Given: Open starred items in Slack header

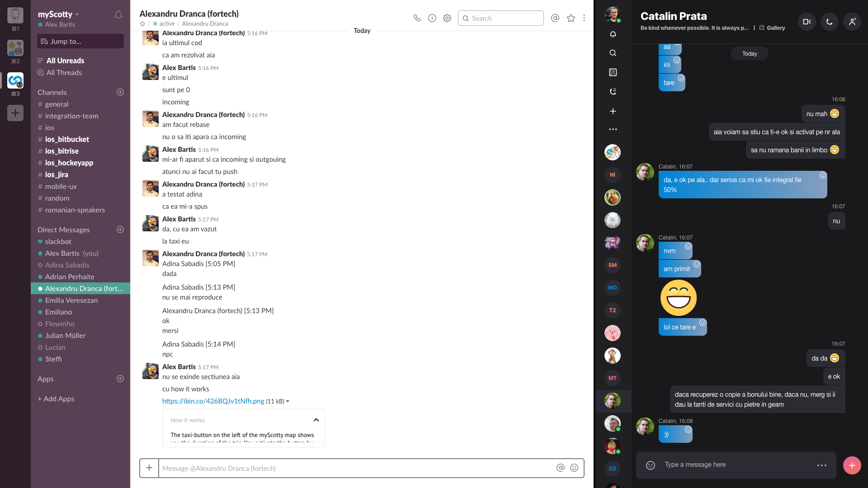Looking at the screenshot, I should coord(571,18).
